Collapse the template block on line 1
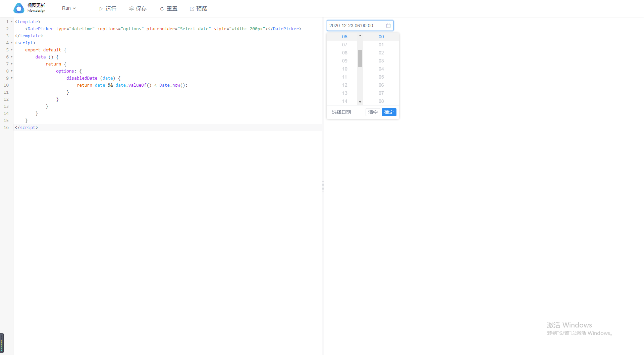 click(x=11, y=21)
